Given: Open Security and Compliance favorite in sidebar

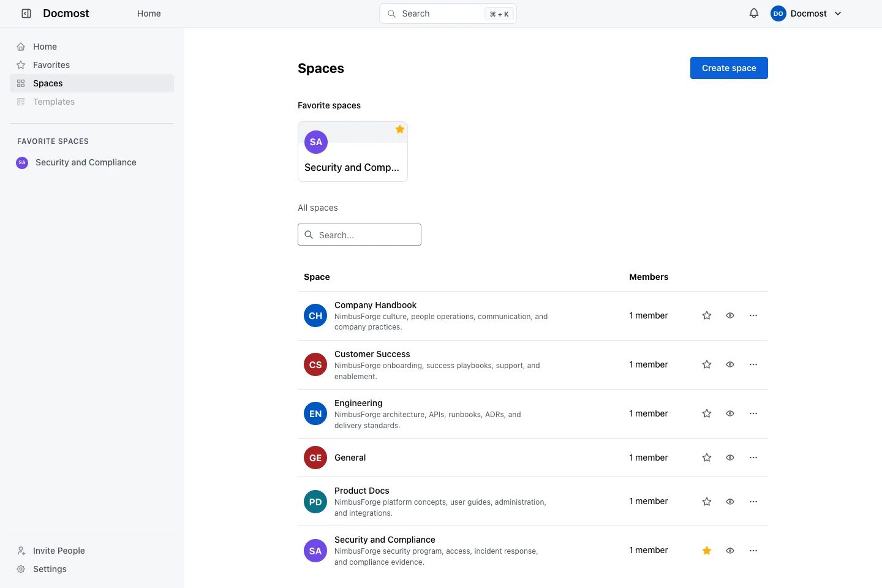Looking at the screenshot, I should pos(92,162).
